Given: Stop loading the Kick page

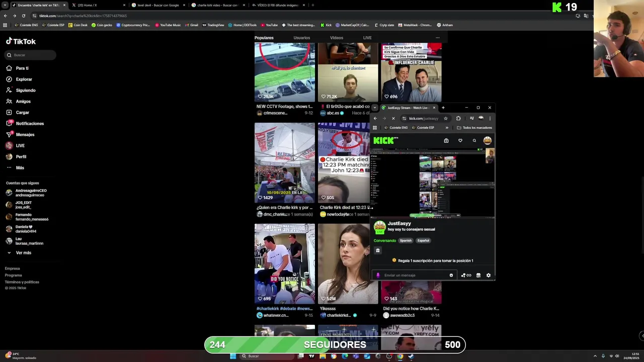Looking at the screenshot, I should pyautogui.click(x=393, y=119).
